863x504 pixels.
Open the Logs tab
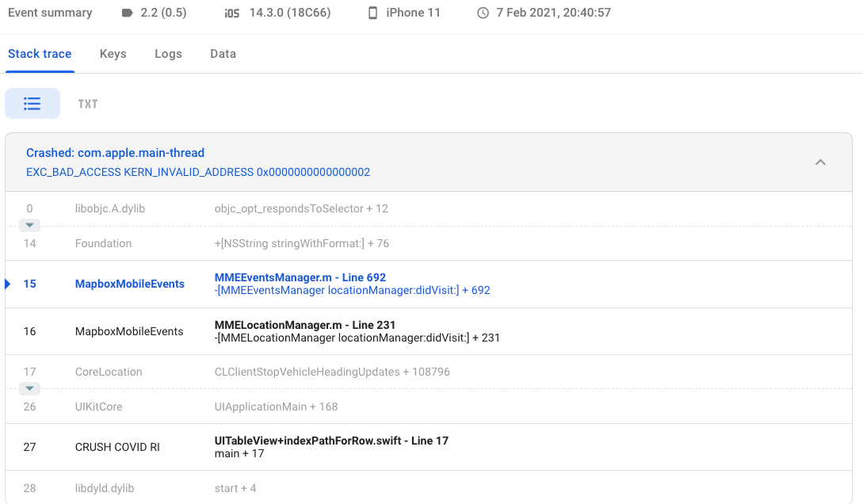tap(168, 53)
